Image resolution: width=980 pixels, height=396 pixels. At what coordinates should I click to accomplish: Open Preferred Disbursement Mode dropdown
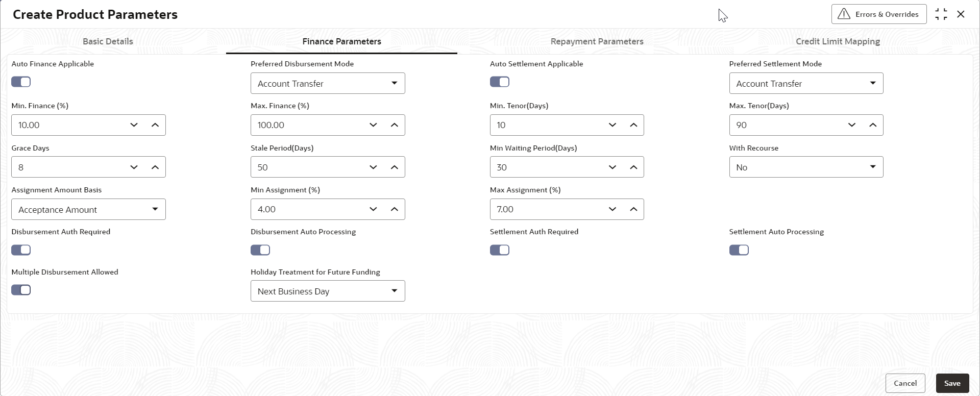tap(328, 84)
